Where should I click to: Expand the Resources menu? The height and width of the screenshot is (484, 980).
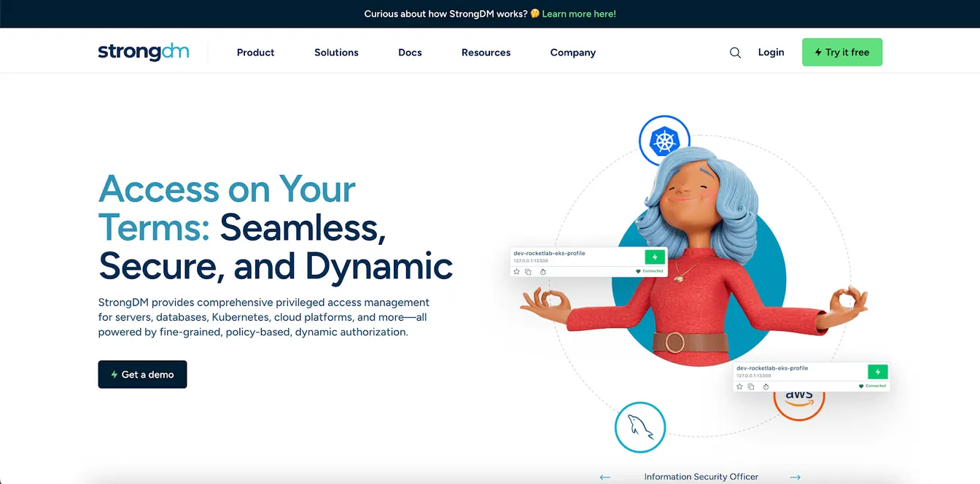click(x=486, y=52)
